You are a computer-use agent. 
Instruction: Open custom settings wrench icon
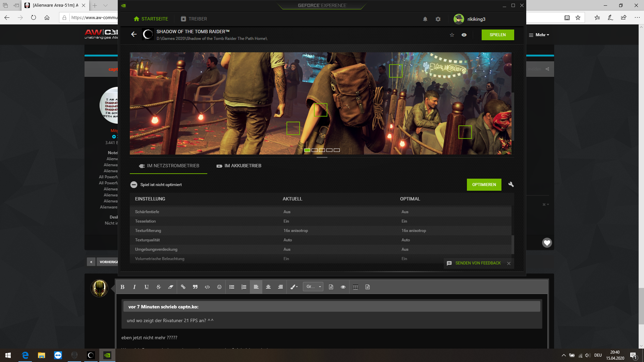click(511, 184)
